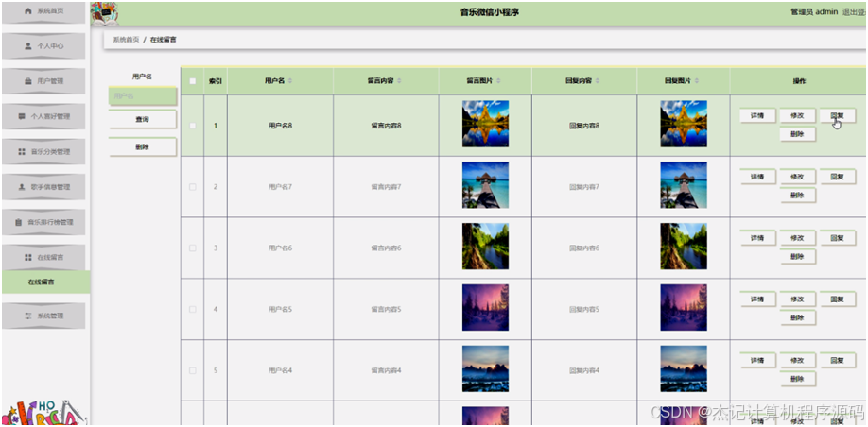Click the cell text 用户名6
Viewport: 868px width, 427px height.
pos(280,248)
